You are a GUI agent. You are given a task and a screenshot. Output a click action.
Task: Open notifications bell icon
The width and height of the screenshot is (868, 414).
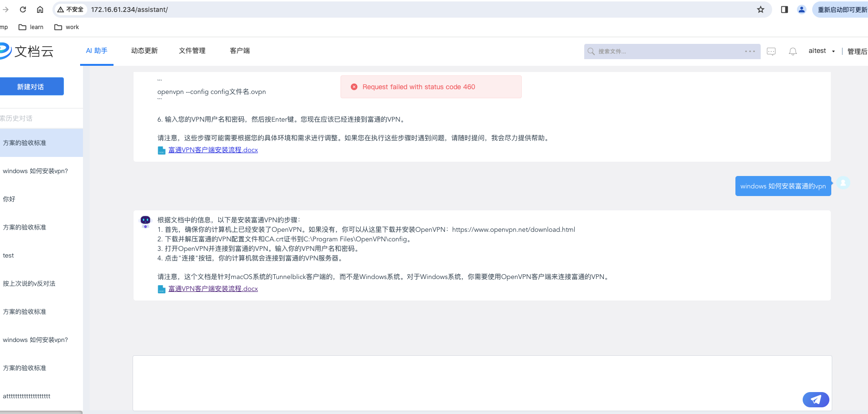(x=793, y=52)
